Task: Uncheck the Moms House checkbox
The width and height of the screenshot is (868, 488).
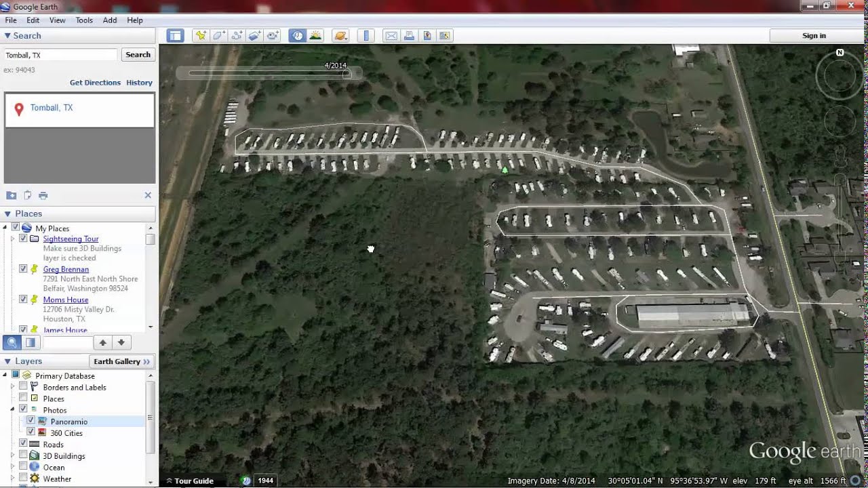Action: [23, 299]
